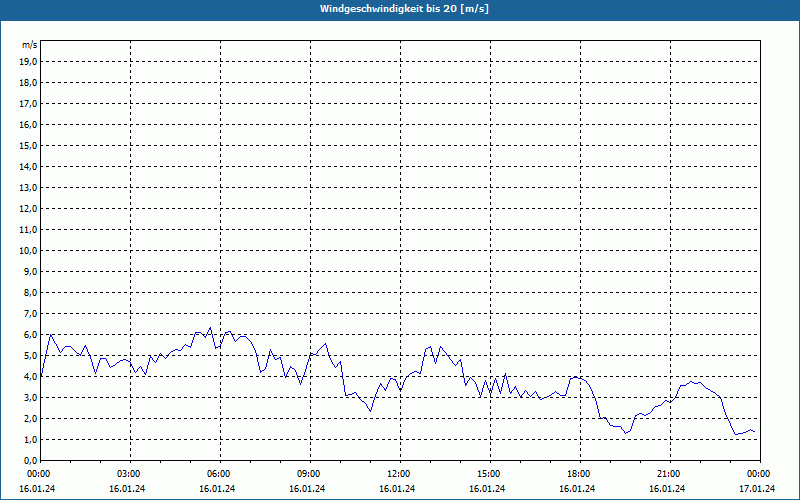Click the 06:00 time axis label
The width and height of the screenshot is (800, 500).
point(220,473)
